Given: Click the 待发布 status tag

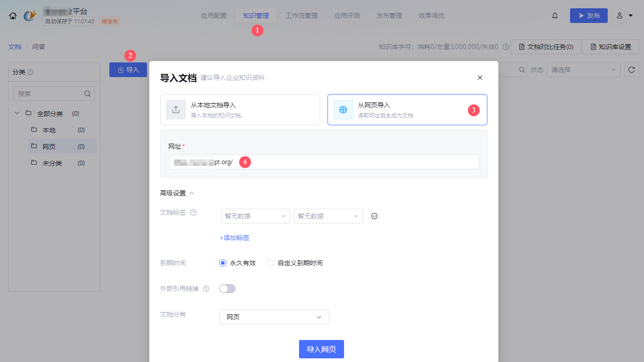Looking at the screenshot, I should tap(110, 21).
